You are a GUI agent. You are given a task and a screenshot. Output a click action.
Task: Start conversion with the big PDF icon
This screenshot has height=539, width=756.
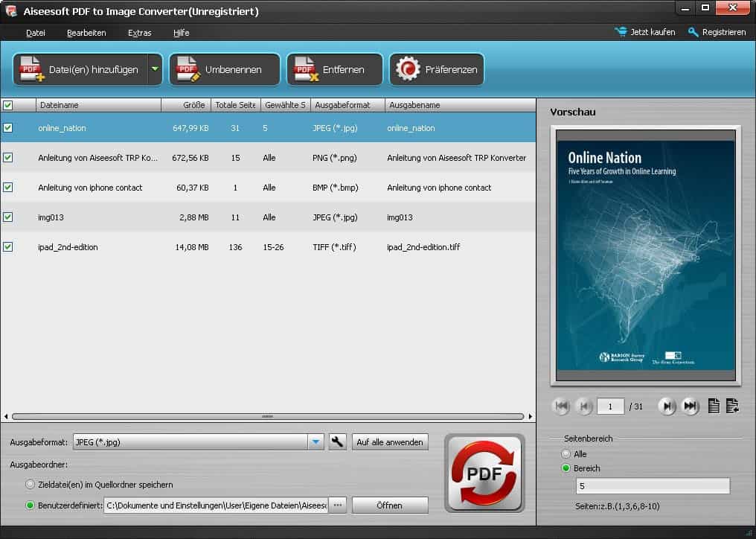pos(484,473)
